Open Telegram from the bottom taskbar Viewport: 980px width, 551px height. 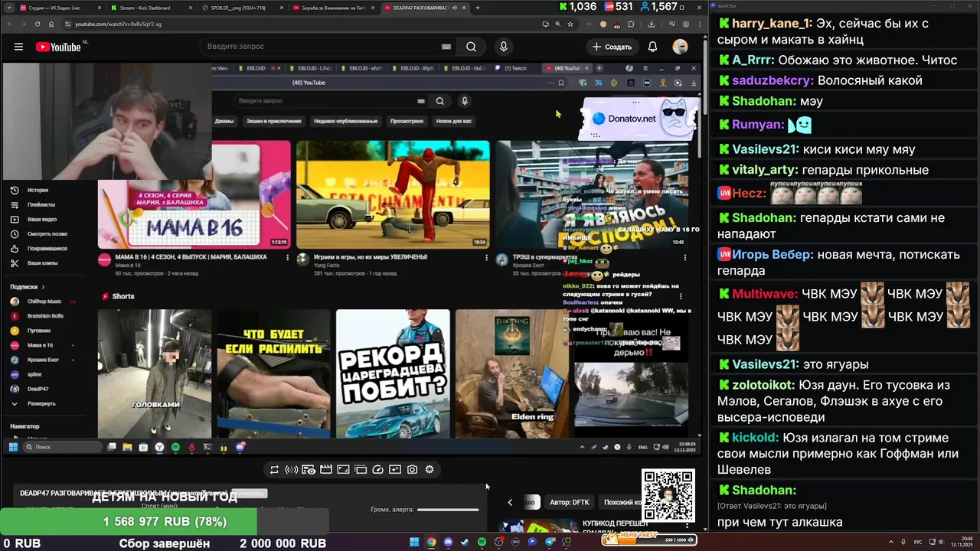tap(550, 542)
